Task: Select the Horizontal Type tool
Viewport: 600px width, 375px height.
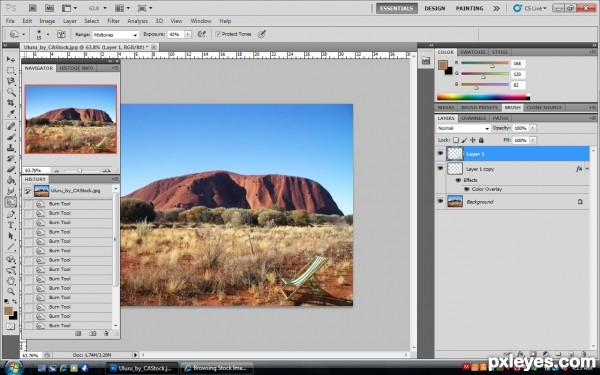Action: 11,225
